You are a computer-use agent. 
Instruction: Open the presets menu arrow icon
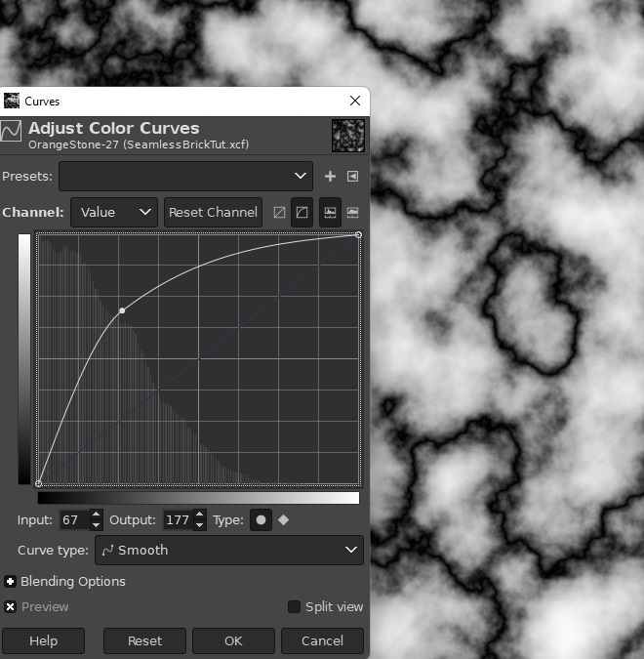(x=352, y=177)
